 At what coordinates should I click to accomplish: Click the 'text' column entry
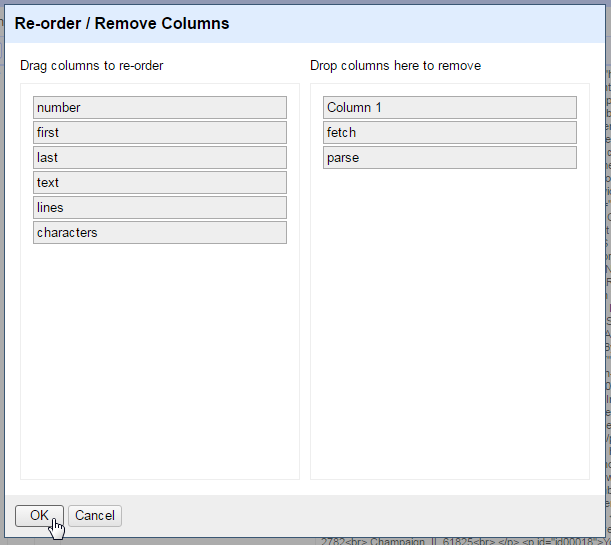tap(160, 183)
